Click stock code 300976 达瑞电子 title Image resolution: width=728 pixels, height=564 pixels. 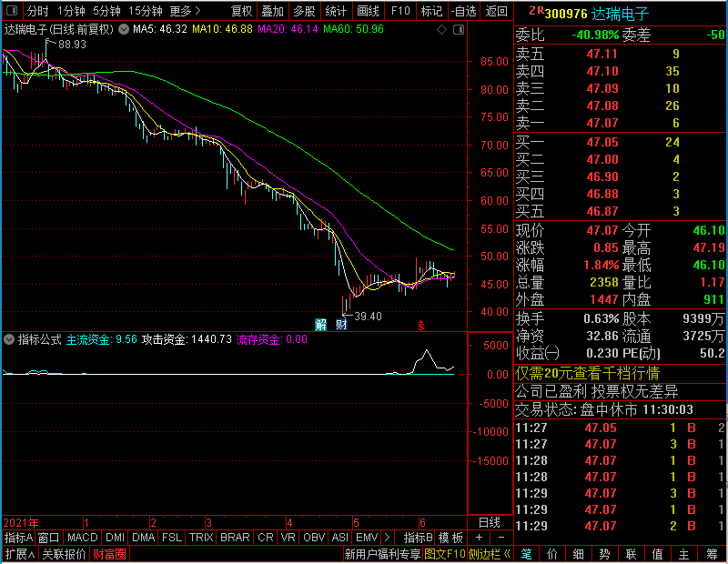596,14
